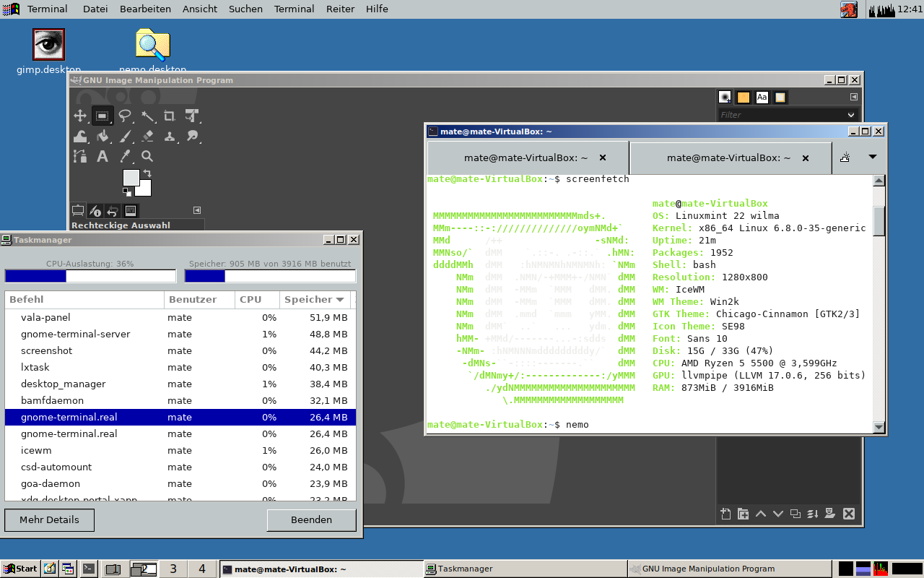Screen dimensions: 924x578
Task: Open right dock tab configuration menu arrow
Action: [x=854, y=97]
